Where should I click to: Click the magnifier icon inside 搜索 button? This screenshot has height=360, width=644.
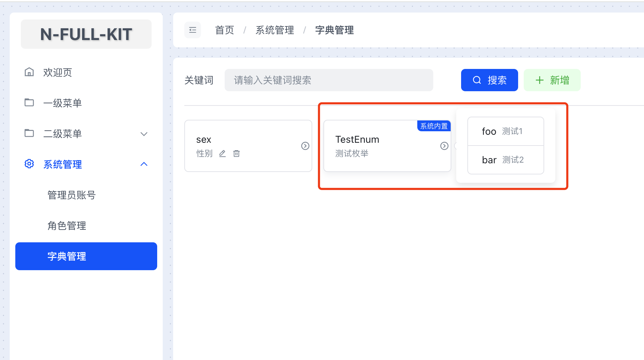(x=476, y=80)
